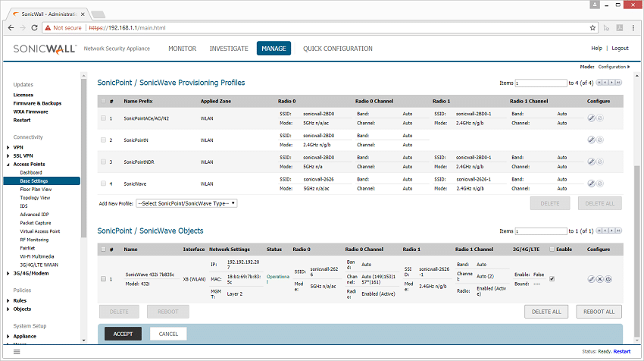Viewport: 644px width, 361px height.
Task: Bookmark the page with the star icon
Action: click(592, 27)
